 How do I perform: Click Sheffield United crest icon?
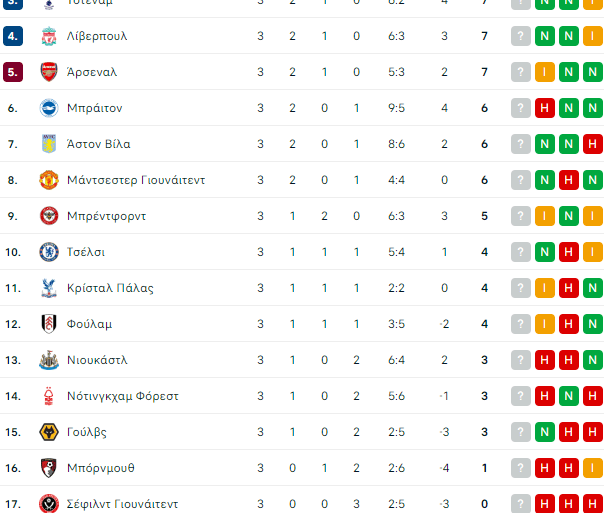tap(49, 504)
